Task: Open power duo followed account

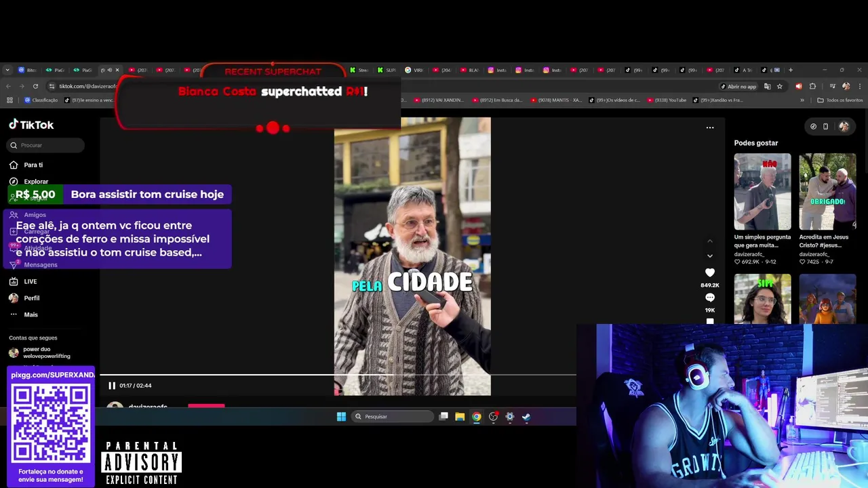Action: (x=41, y=352)
